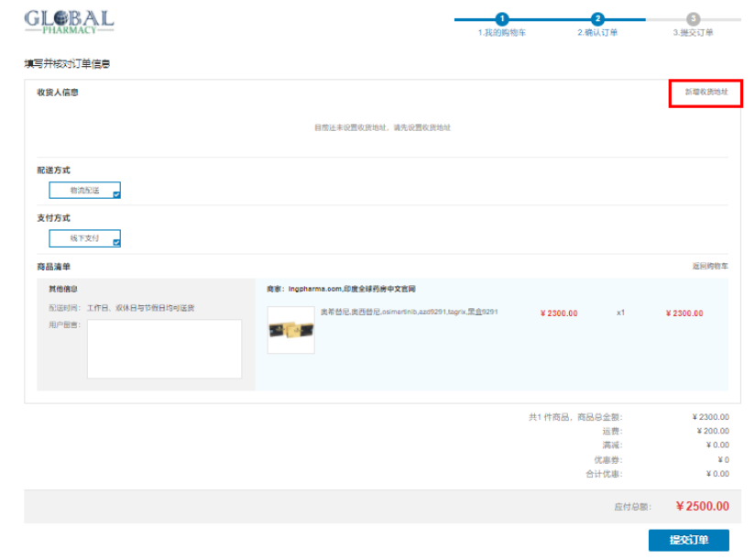Select the 线下支付 payment option
The width and height of the screenshot is (755, 560).
click(x=85, y=238)
